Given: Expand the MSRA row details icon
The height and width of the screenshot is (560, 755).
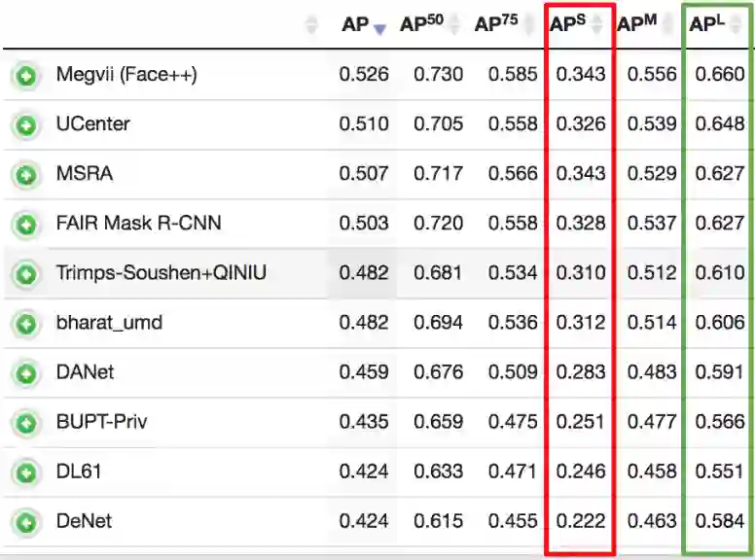Looking at the screenshot, I should 25,174.
